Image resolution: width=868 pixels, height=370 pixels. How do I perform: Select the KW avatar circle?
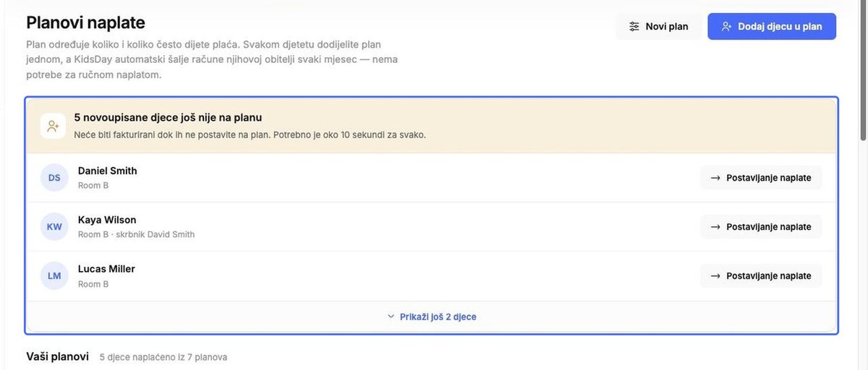(x=54, y=227)
